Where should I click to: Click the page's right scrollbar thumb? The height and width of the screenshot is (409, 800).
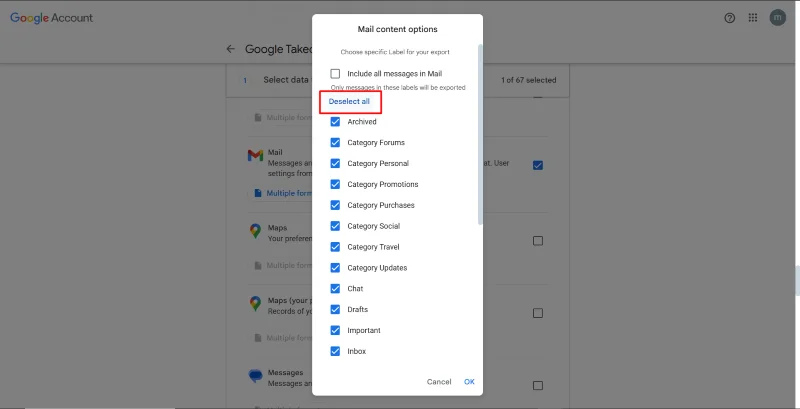[797, 280]
